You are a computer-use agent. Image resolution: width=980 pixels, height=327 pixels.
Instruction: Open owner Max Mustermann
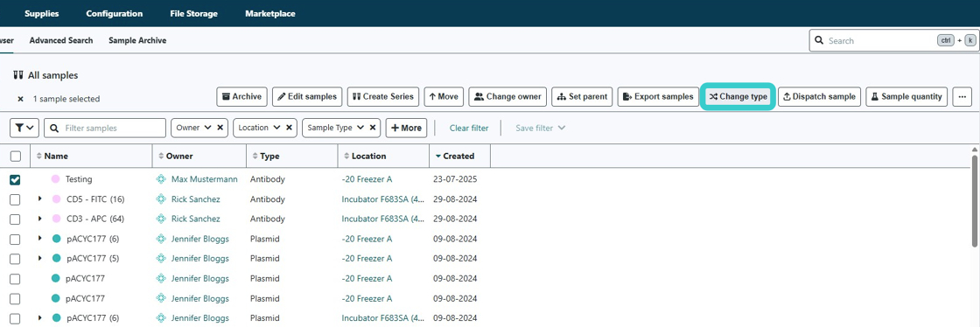point(205,179)
